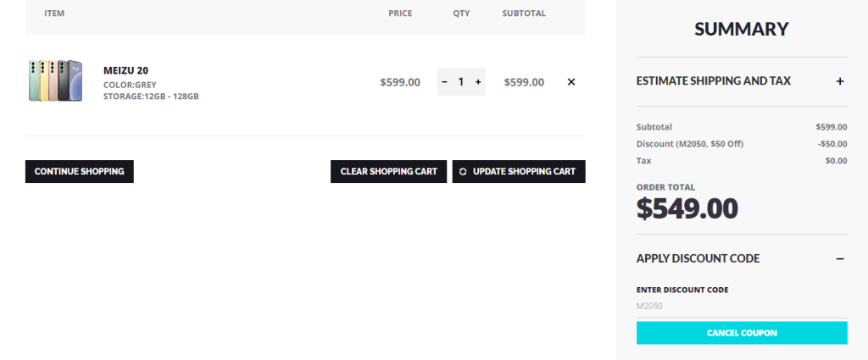The image size is (868, 360).
Task: Click the refresh icon in Update Shopping Cart
Action: tap(463, 171)
